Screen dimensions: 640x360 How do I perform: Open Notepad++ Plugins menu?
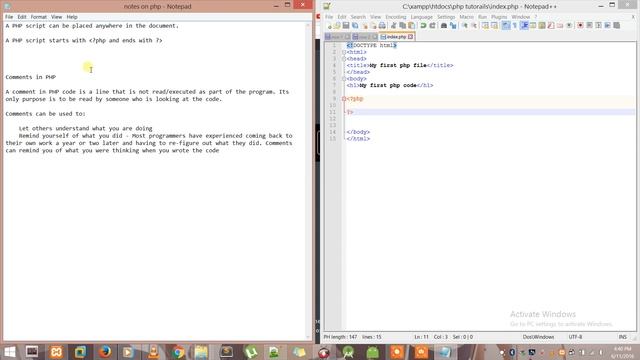pyautogui.click(x=499, y=17)
